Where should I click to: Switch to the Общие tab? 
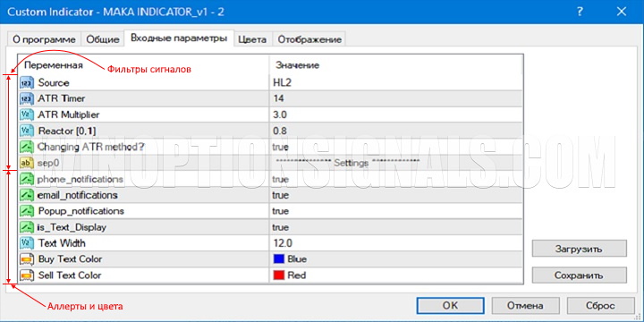[103, 39]
